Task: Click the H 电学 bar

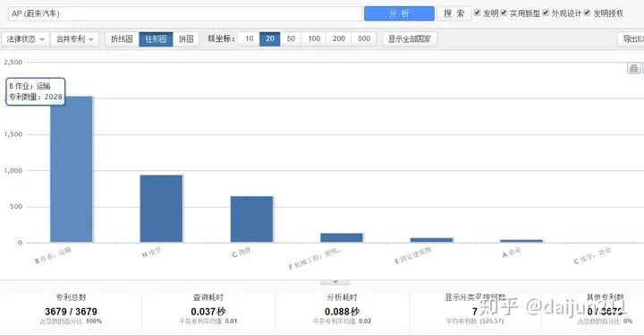Action: pyautogui.click(x=161, y=209)
